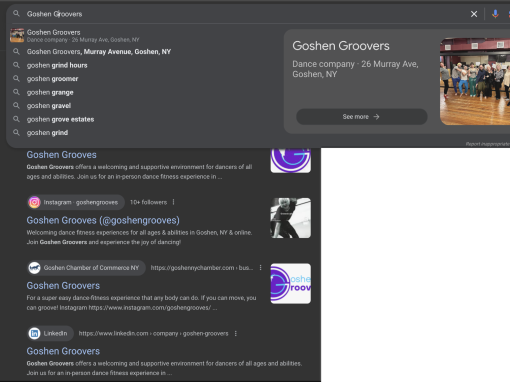Open more options for the LinkedIn result
The width and height of the screenshot is (510, 382).
coord(236,333)
